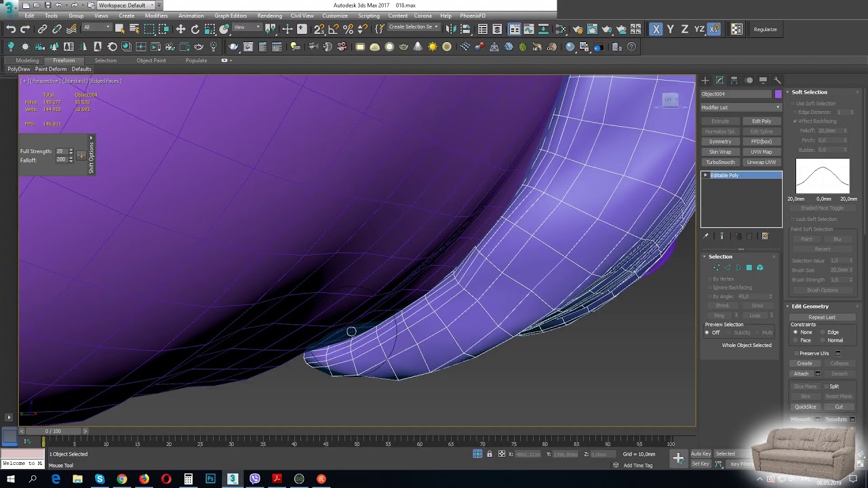The image size is (868, 488).
Task: Open the Utilities command panel
Action: (777, 81)
